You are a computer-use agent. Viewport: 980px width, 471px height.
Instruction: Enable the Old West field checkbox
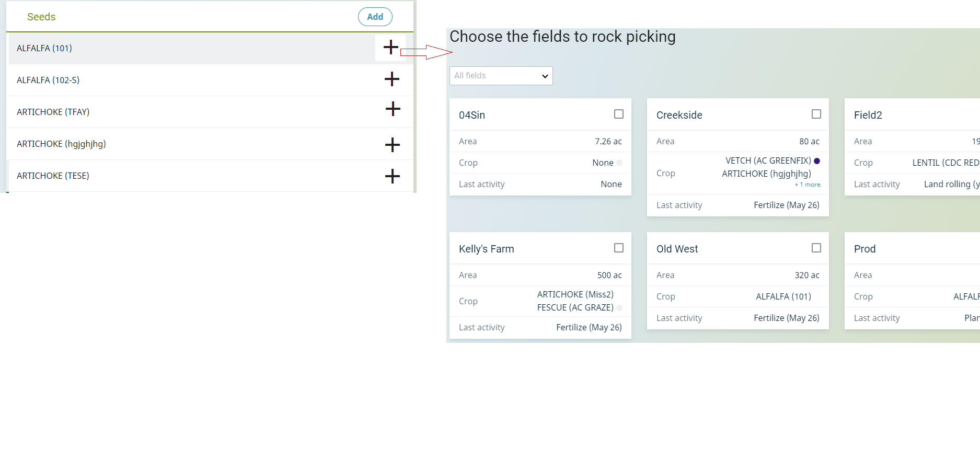816,248
